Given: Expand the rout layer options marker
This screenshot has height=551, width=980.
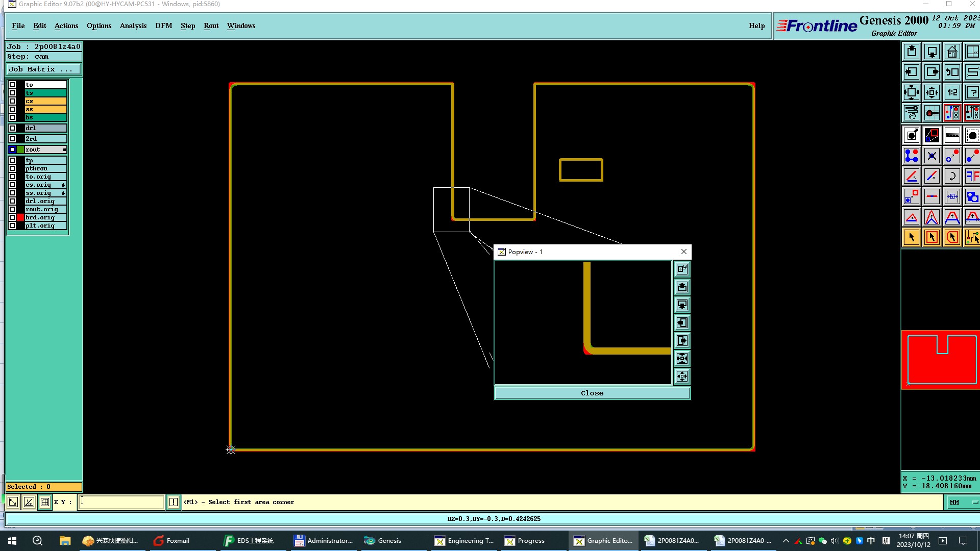Looking at the screenshot, I should coord(64,149).
